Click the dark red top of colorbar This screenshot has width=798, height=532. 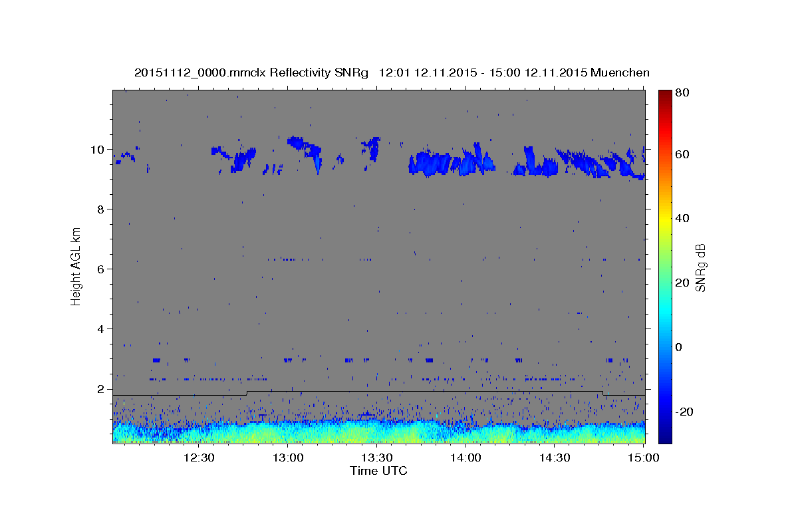coord(664,96)
